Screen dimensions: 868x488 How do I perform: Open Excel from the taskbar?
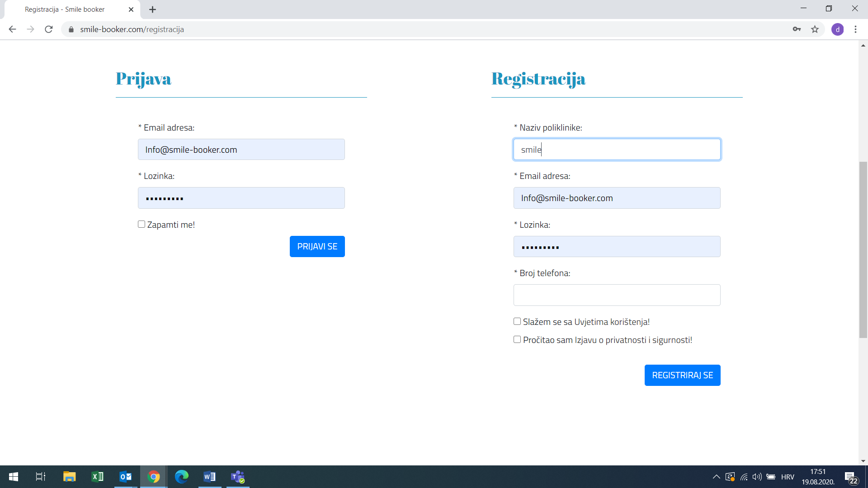coord(97,477)
